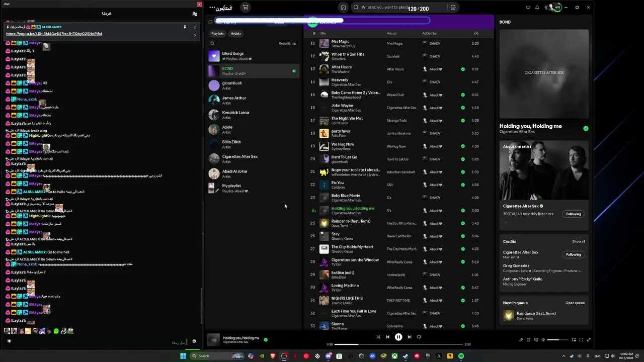644x362 pixels.
Task: Expand the pinned chat message chevron
Action: [195, 35]
